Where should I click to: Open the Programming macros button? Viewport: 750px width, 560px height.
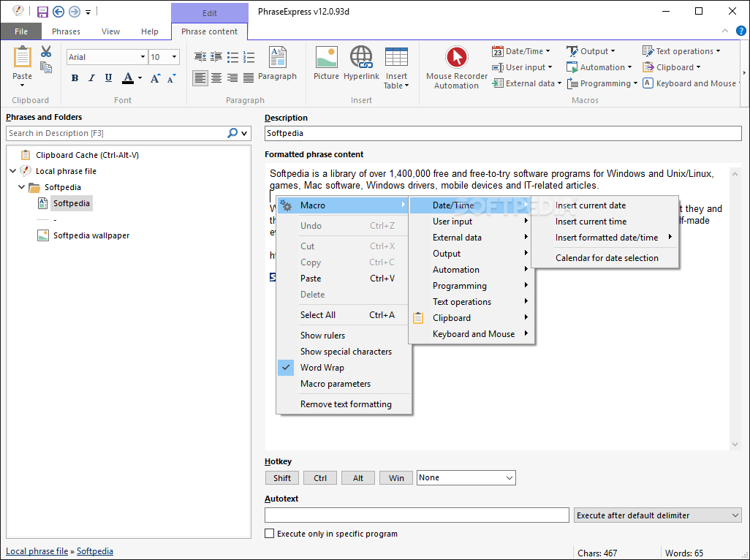[x=602, y=83]
